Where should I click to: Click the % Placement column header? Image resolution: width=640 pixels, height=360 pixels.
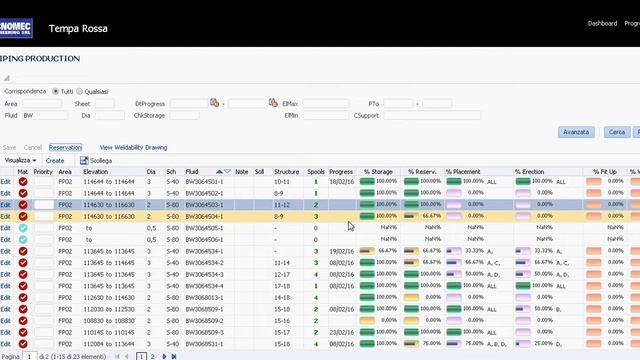[x=463, y=172]
